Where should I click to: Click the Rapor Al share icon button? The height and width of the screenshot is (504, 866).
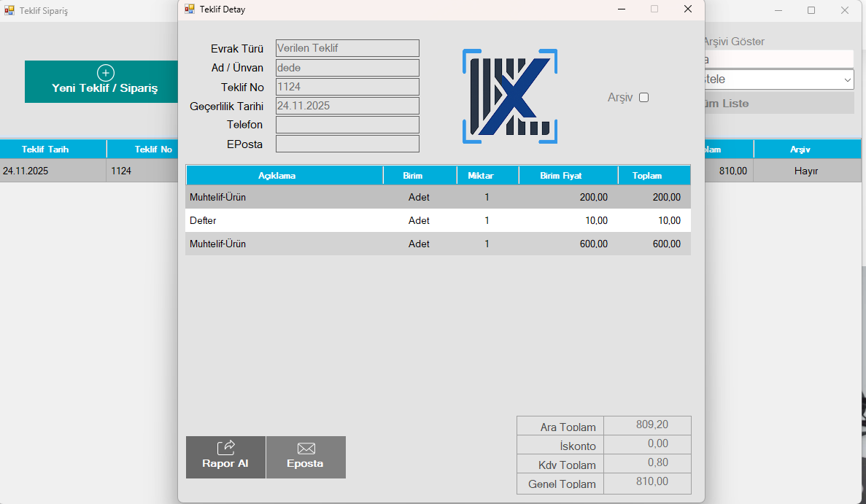coord(225,457)
